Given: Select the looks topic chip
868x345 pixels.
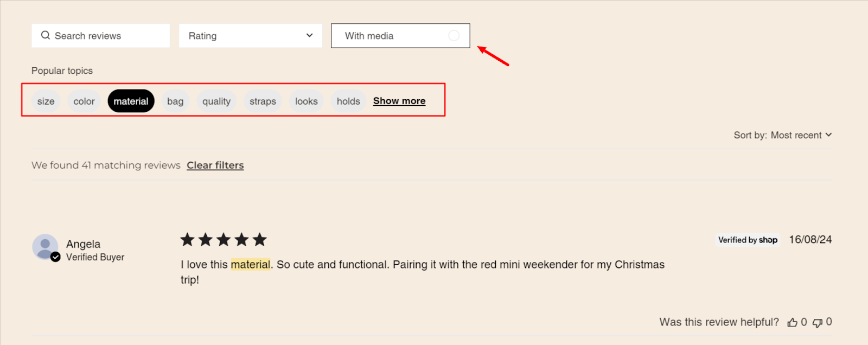Looking at the screenshot, I should [307, 101].
